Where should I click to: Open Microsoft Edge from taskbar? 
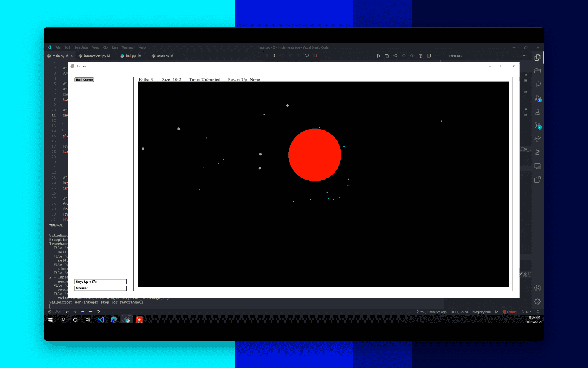coord(114,320)
